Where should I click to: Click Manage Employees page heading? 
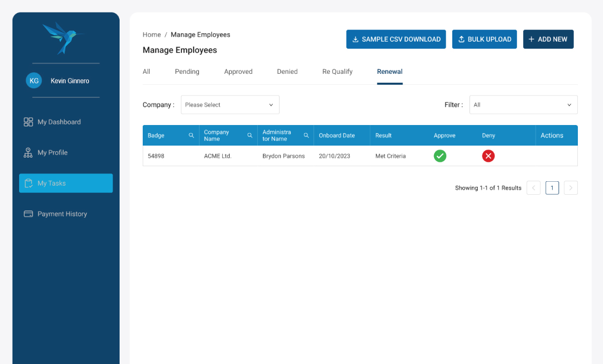tap(180, 50)
